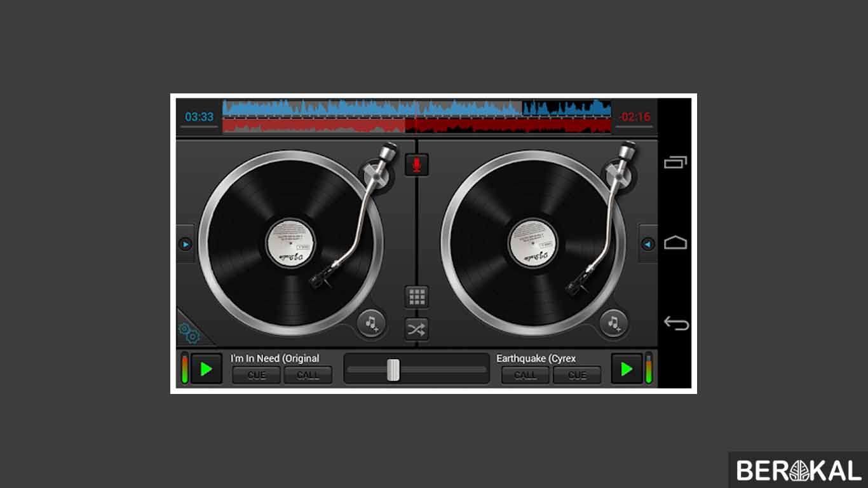Toggle the -02:16 remaining time display
This screenshot has width=868, height=488.
[x=635, y=117]
